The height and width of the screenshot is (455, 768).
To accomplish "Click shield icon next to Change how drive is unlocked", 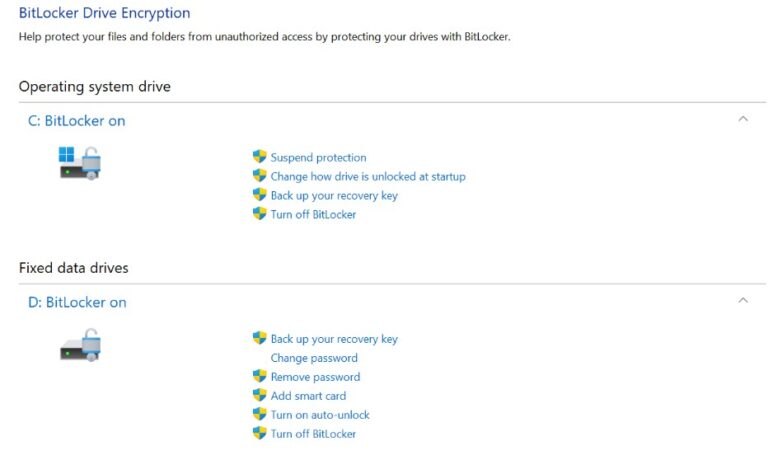I will point(260,176).
